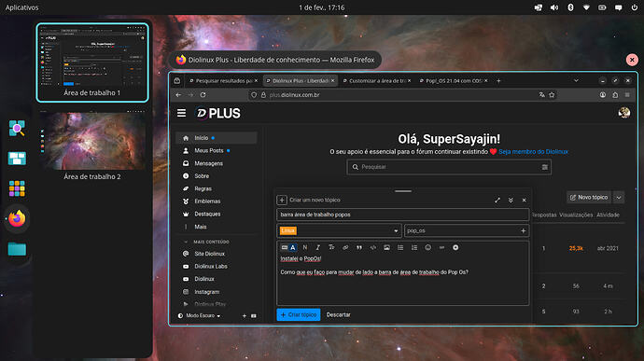Open page translation icon in address bar
644x361 pixels.
tap(541, 95)
